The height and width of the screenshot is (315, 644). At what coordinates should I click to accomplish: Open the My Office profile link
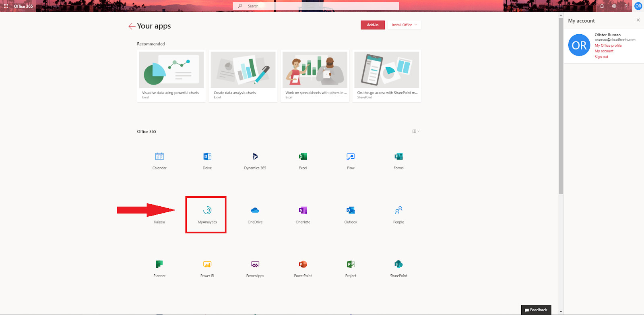click(608, 46)
